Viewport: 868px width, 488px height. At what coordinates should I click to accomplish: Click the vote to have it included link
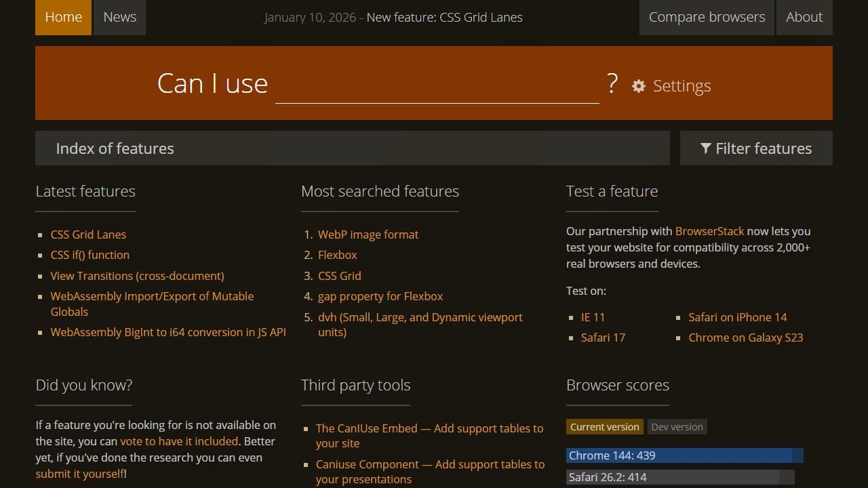pos(179,441)
